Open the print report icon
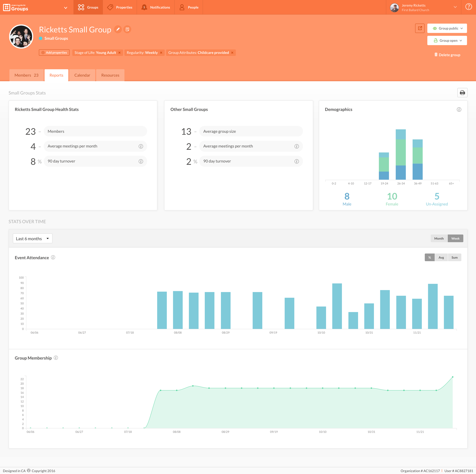Viewport: 476px width, 474px height. coord(462,93)
